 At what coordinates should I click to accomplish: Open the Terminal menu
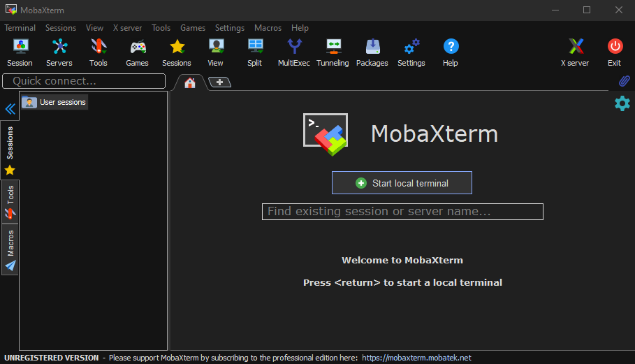pos(20,28)
